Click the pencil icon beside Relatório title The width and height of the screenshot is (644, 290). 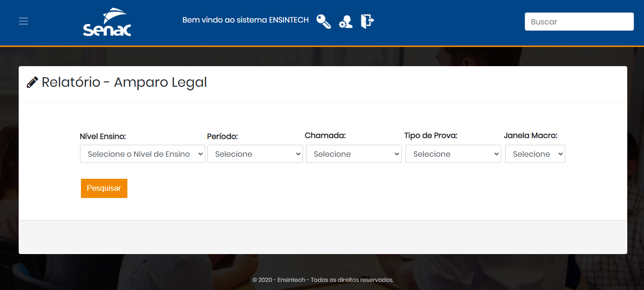pos(32,82)
